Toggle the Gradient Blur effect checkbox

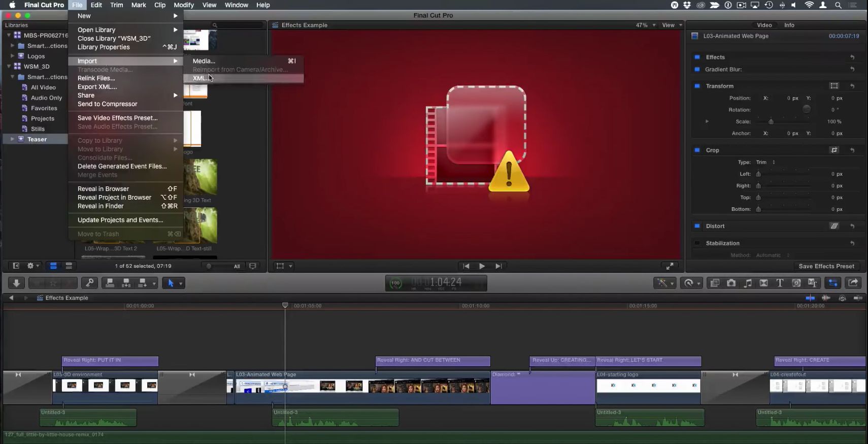[697, 69]
